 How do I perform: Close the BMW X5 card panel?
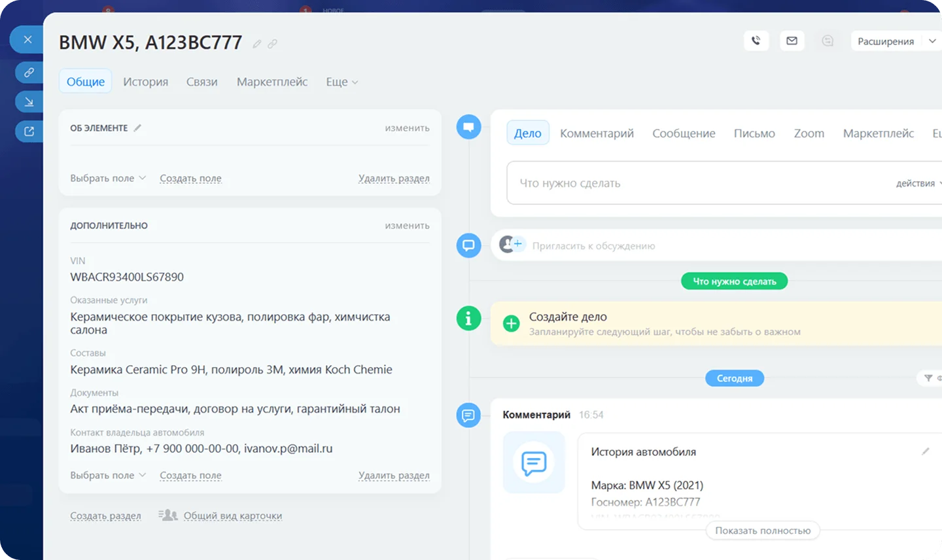click(27, 40)
